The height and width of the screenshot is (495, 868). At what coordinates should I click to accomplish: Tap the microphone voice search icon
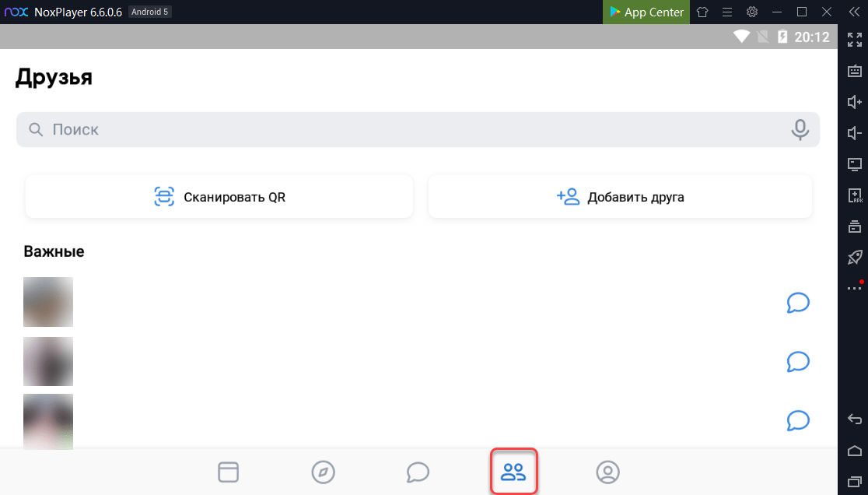click(800, 130)
